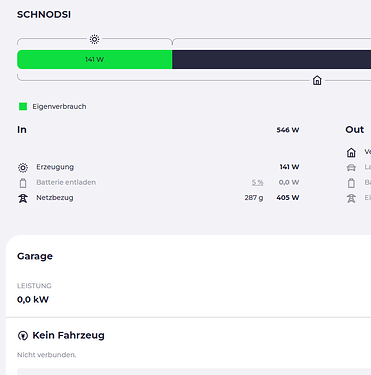This screenshot has height=375, width=371.
Task: Open the 5 % battery level link
Action: tap(257, 182)
